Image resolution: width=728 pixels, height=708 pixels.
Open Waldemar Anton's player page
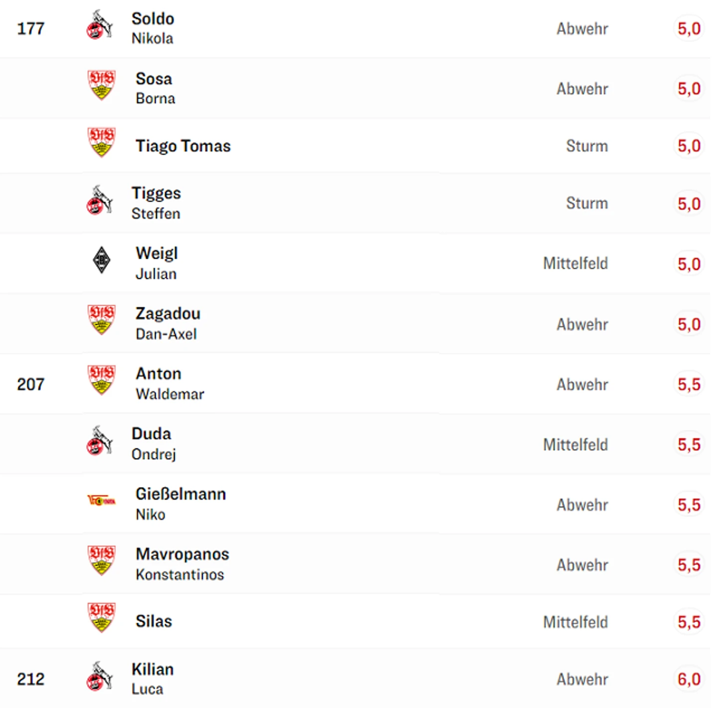[170, 383]
